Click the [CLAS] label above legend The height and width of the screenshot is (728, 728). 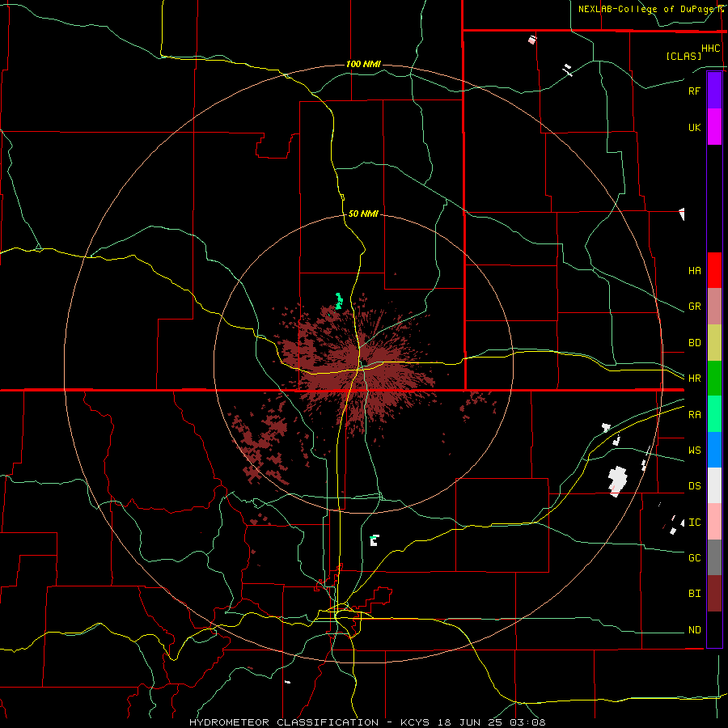point(683,56)
